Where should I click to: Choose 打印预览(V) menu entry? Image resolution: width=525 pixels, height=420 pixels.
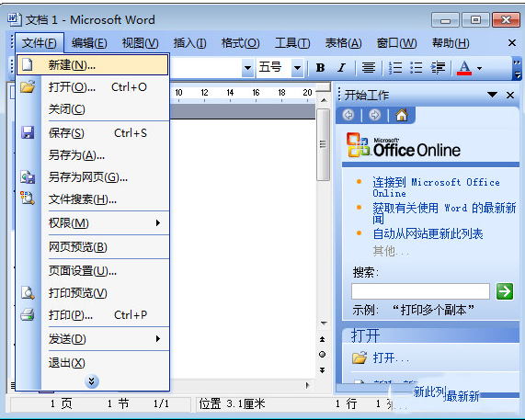[x=93, y=293]
